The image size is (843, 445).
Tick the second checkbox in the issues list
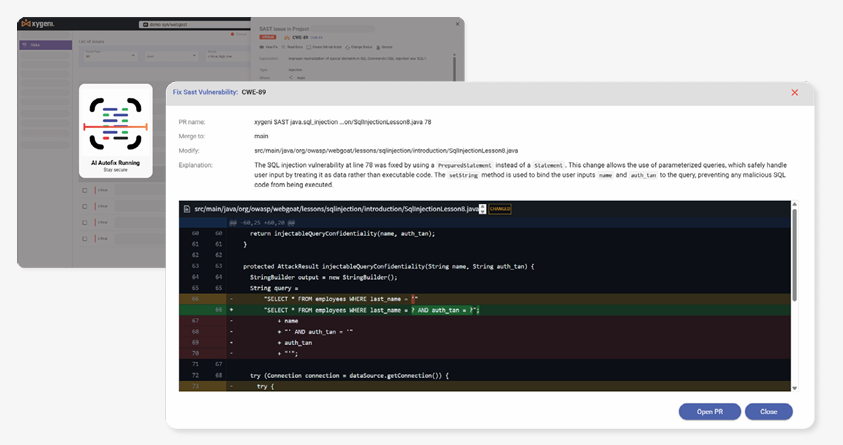(x=86, y=205)
